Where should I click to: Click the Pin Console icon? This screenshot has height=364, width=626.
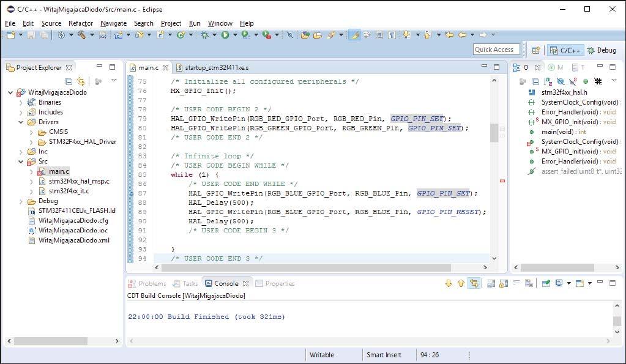546,283
